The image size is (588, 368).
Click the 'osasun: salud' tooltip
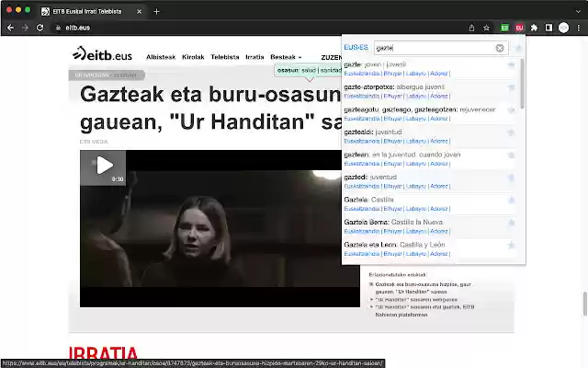click(309, 70)
